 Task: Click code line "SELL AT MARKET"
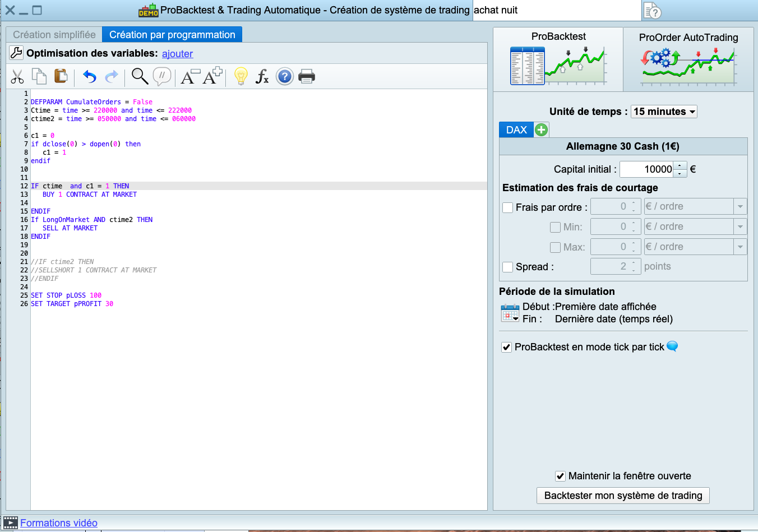70,228
